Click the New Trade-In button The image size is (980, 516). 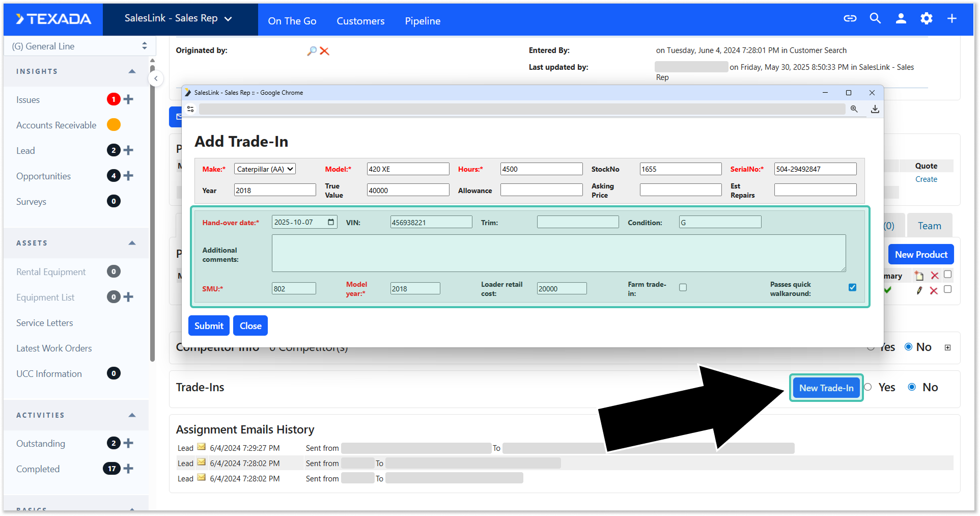point(826,388)
